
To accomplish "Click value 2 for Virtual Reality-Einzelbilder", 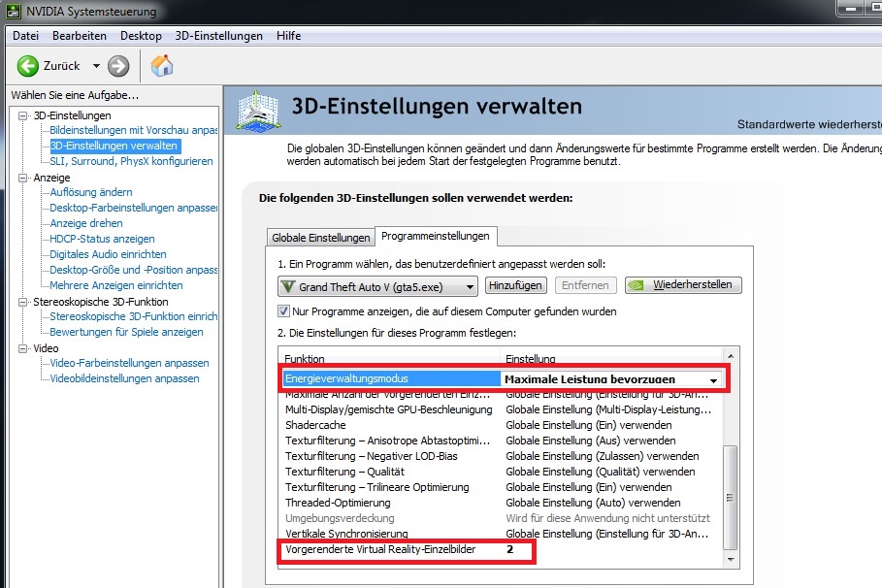I will [x=510, y=549].
